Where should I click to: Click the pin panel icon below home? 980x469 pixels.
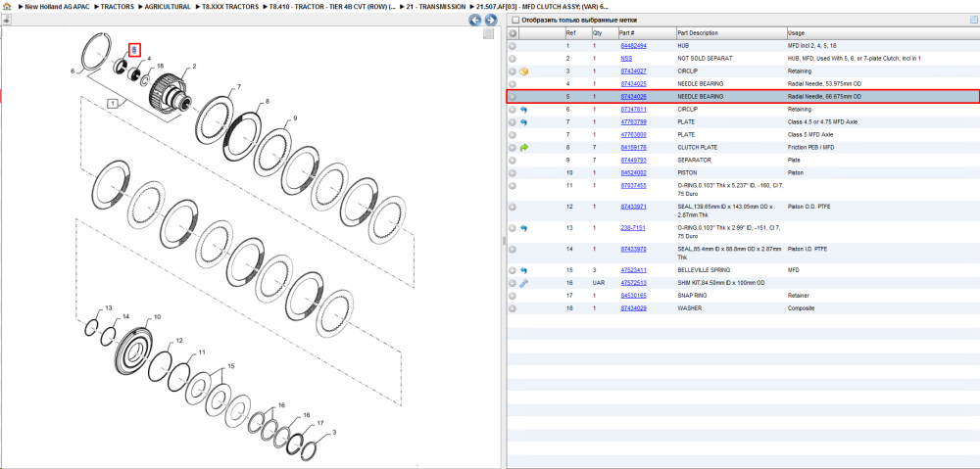[6, 20]
